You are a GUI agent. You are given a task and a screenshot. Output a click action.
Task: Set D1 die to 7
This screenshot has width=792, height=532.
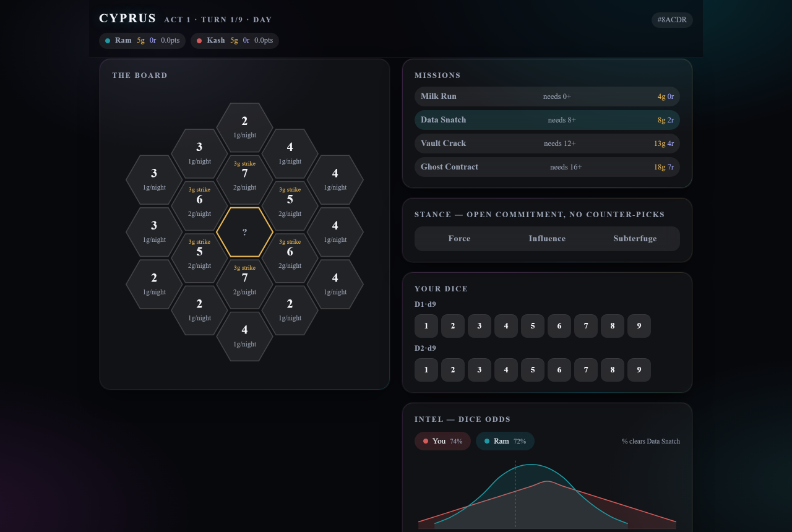pos(586,326)
